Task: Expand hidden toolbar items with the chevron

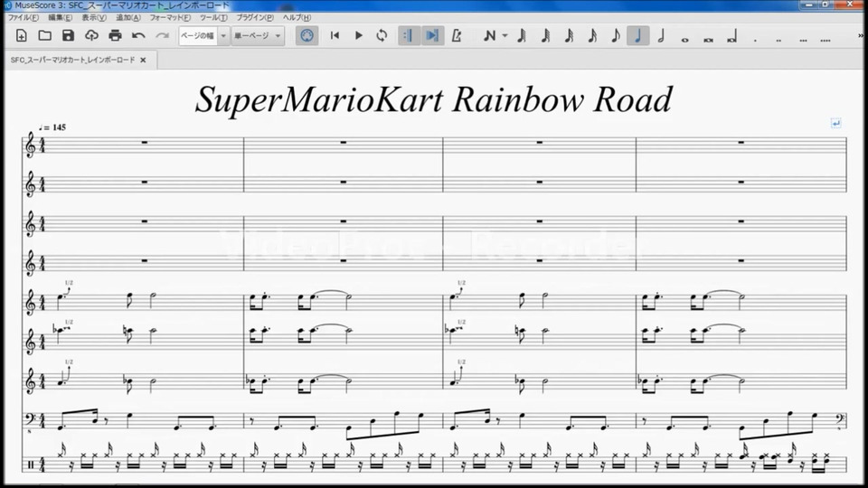Action: tap(861, 36)
